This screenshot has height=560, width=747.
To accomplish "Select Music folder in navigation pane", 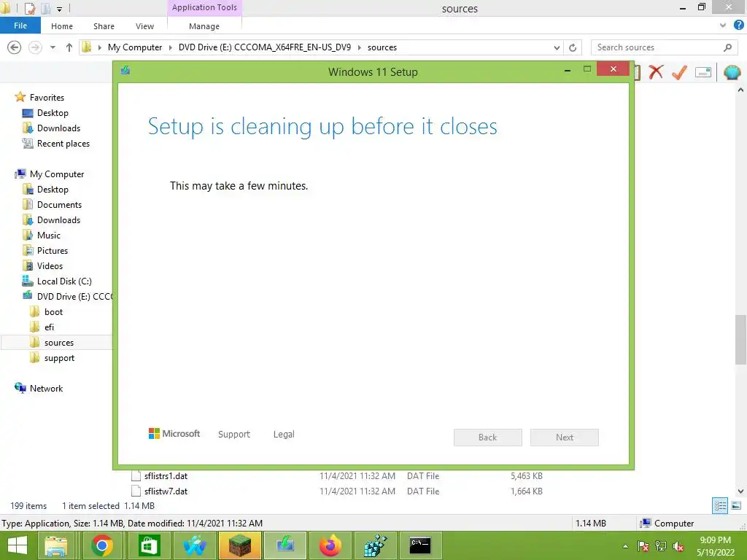I will [x=49, y=236].
